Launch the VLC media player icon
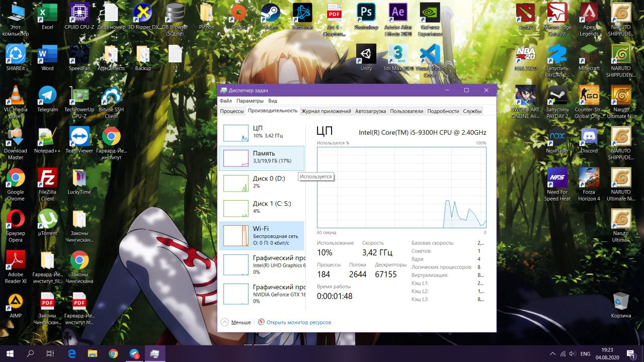The image size is (644, 362). (16, 102)
